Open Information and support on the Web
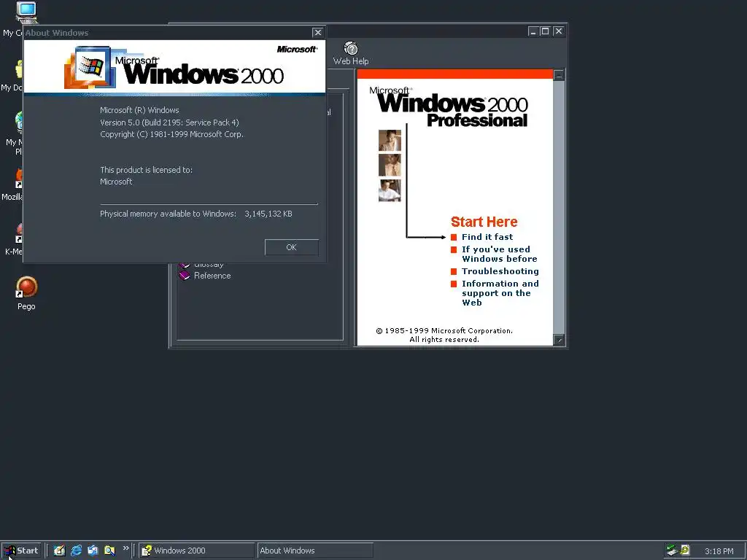The height and width of the screenshot is (560, 747). coord(500,293)
